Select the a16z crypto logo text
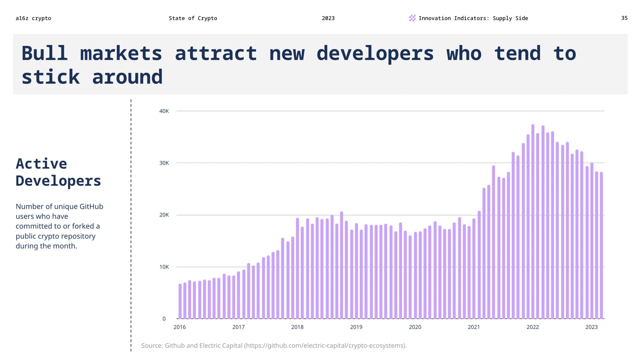Image resolution: width=644 pixels, height=362 pixels. coord(33,18)
